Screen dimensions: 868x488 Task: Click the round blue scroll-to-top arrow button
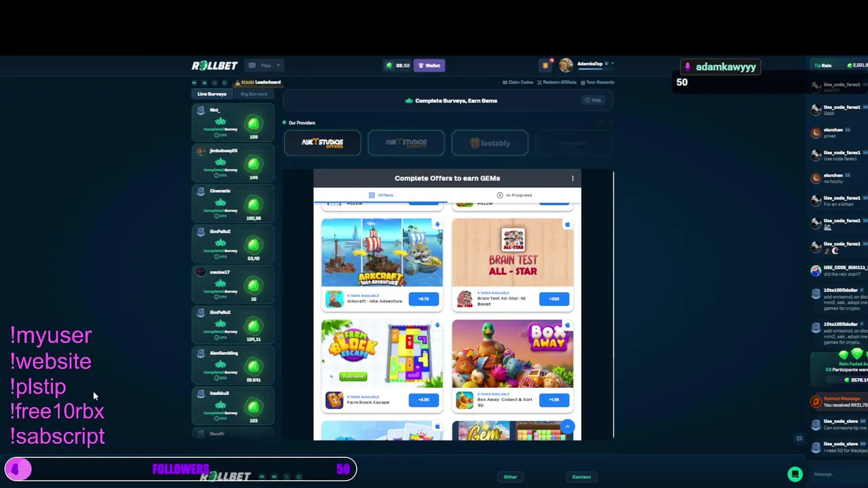(568, 427)
